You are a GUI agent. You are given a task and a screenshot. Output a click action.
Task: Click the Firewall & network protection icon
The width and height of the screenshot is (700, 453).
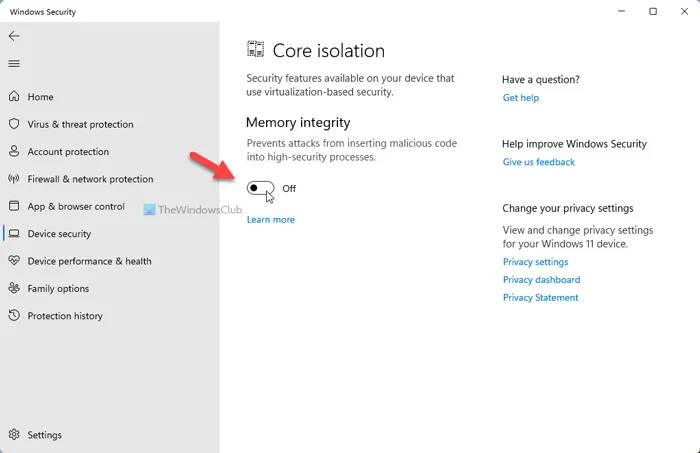[x=14, y=179]
